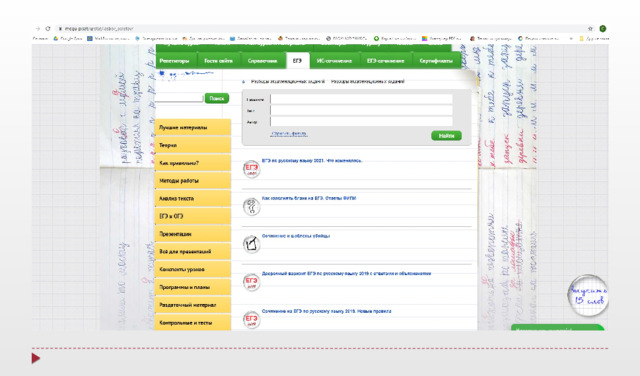Open Сочинение на ЕГЭ 2019 Новые правила link

[x=327, y=311]
